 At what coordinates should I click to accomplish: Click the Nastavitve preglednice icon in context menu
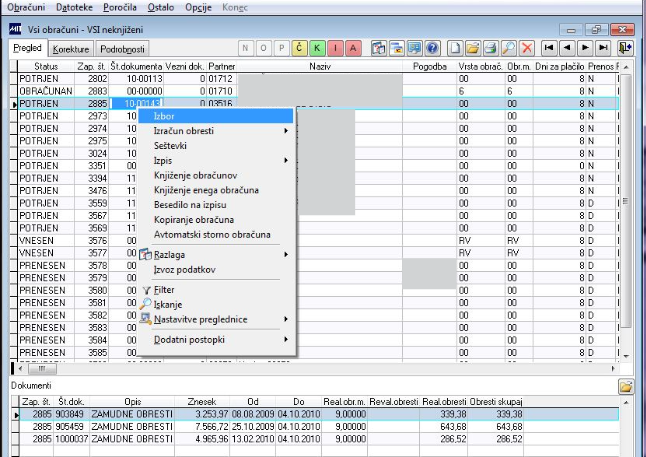145,319
